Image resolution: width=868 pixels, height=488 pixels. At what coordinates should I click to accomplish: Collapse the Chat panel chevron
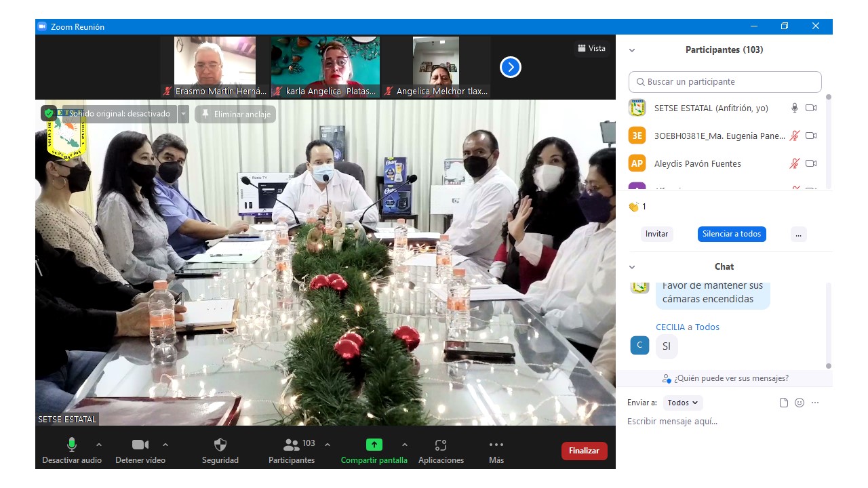tap(632, 267)
